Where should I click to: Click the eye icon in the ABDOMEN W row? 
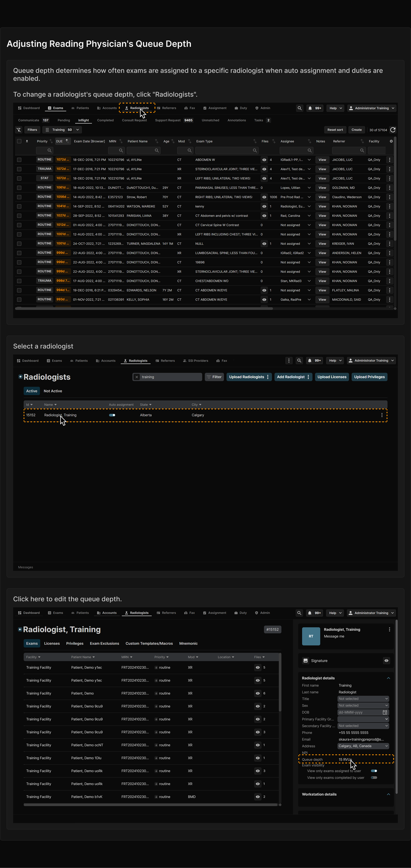tap(264, 160)
